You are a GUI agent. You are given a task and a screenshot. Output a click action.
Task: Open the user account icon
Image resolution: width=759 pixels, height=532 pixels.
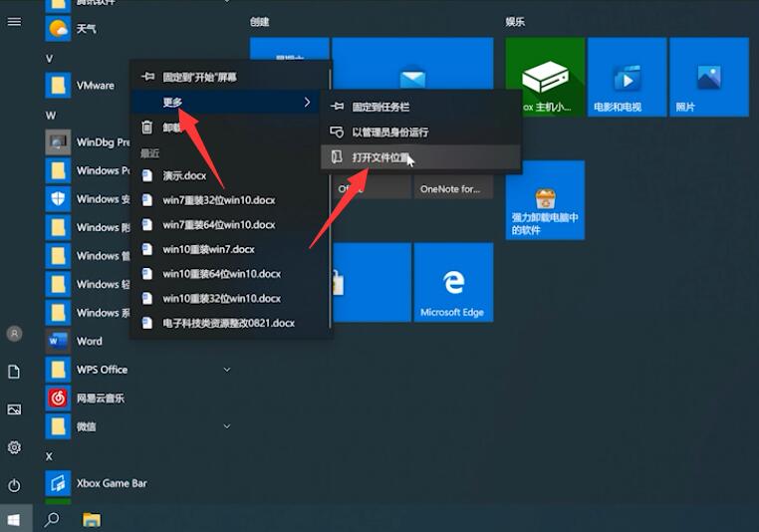[15, 334]
